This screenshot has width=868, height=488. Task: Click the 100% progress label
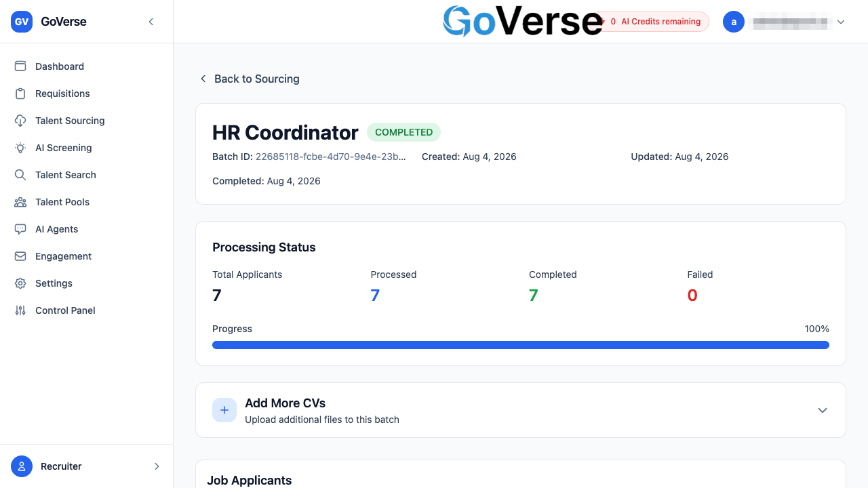point(817,329)
